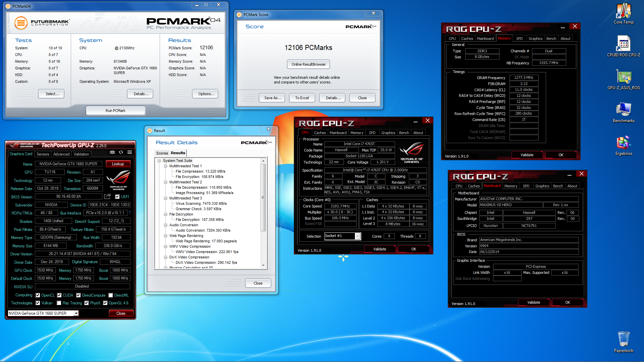
Task: Click the To Excel button
Action: (302, 98)
